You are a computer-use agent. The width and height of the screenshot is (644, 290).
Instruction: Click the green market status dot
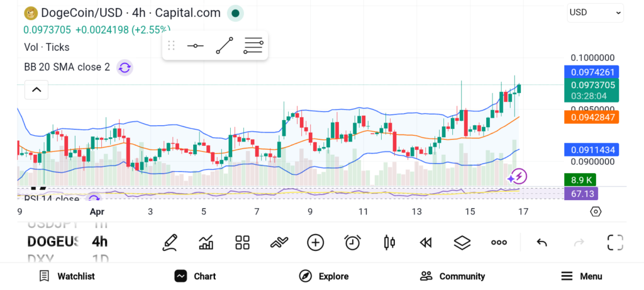(x=235, y=13)
